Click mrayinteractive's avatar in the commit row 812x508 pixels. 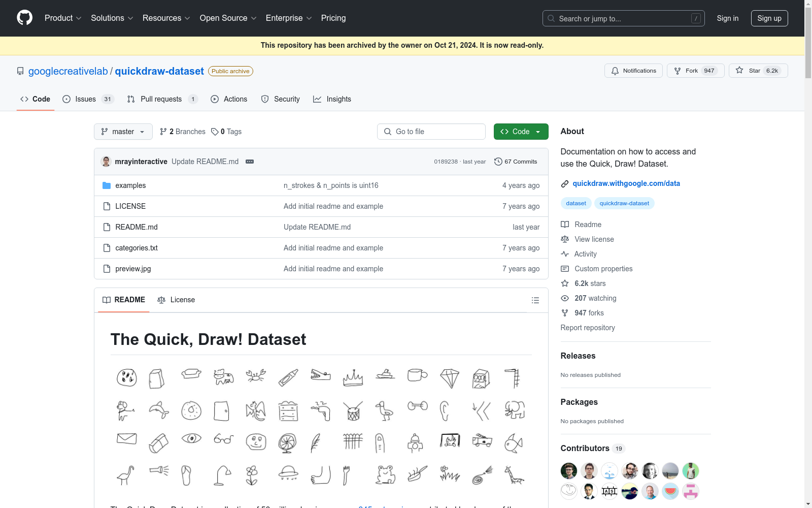[x=106, y=162]
